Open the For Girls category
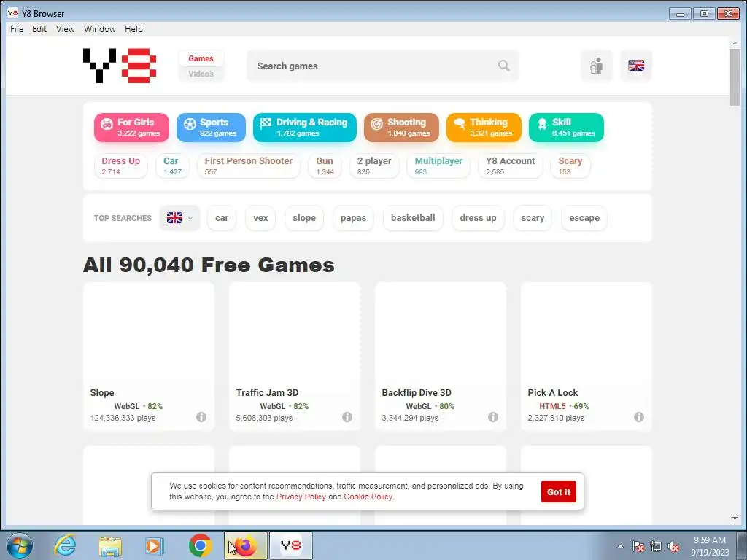The width and height of the screenshot is (747, 560). pyautogui.click(x=131, y=127)
